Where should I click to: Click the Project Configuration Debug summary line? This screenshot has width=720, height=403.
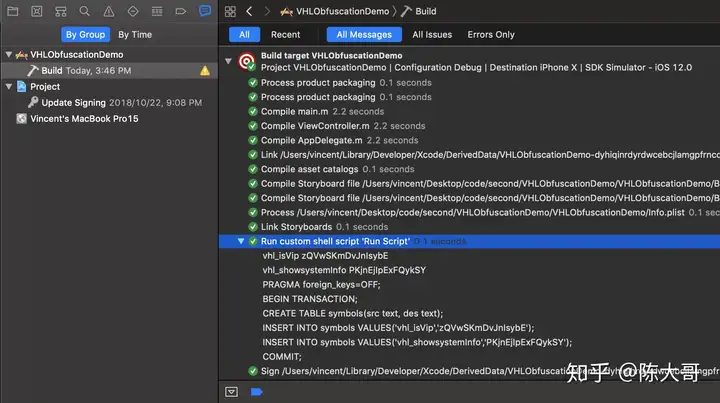[x=476, y=67]
